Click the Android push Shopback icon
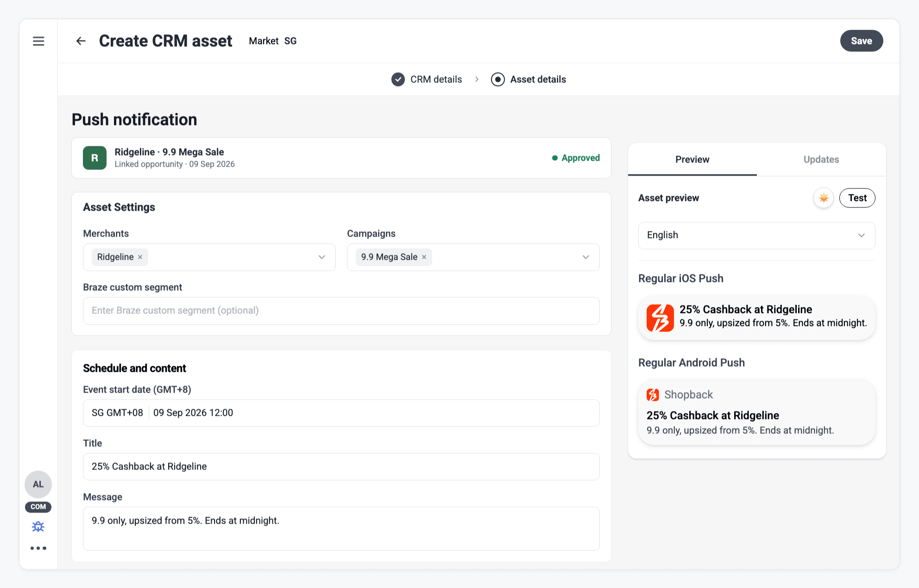Image resolution: width=919 pixels, height=588 pixels. 653,394
